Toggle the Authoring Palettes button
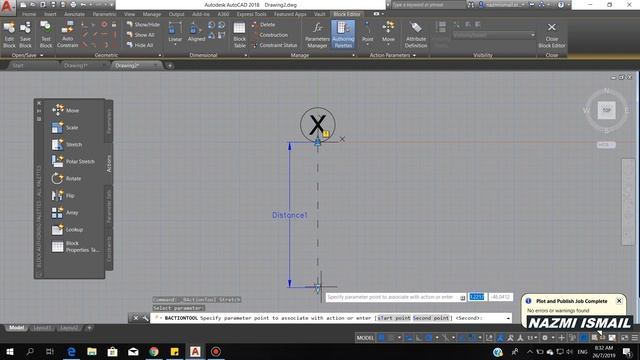Screen dimensions: 640x360 [x=343, y=35]
